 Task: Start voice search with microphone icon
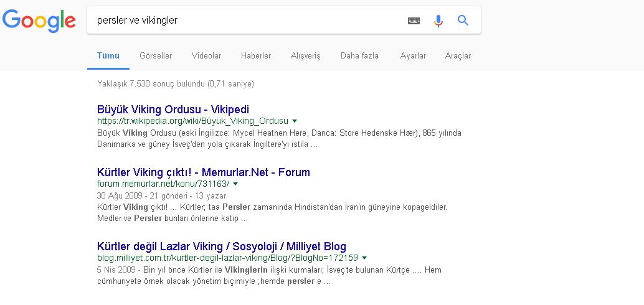tap(438, 21)
